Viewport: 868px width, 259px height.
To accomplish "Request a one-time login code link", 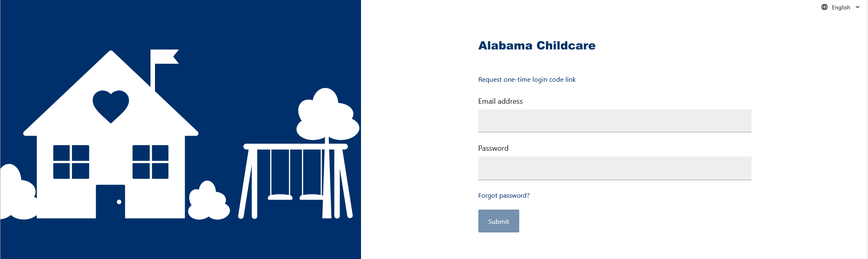I will tap(527, 79).
